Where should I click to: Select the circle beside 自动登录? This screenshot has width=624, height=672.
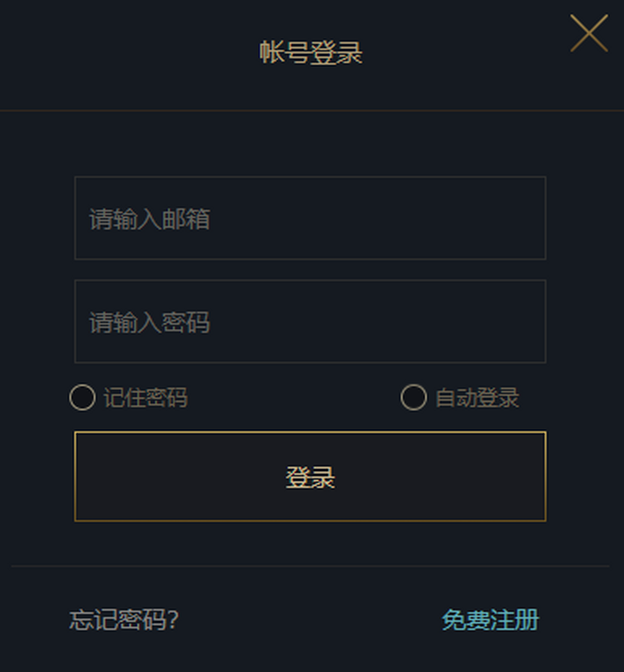pyautogui.click(x=413, y=398)
